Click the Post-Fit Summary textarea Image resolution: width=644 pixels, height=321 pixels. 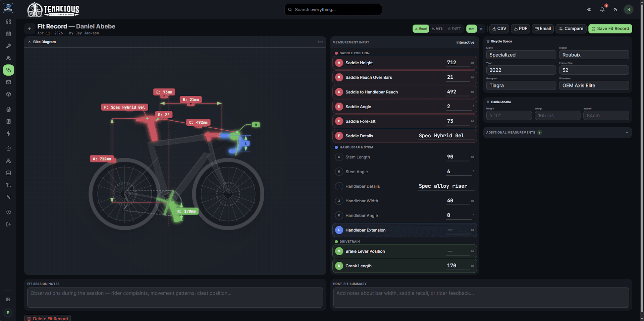coord(481,298)
